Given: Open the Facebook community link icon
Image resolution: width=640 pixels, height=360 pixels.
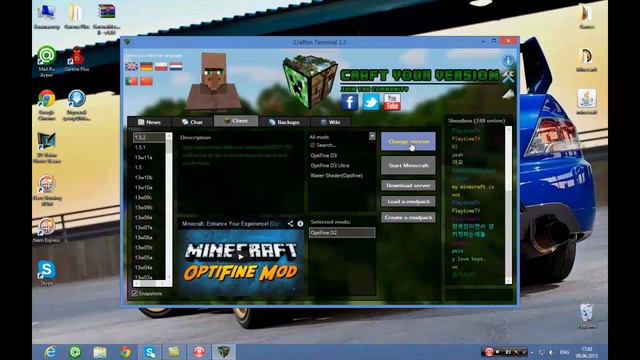Looking at the screenshot, I should coord(350,102).
